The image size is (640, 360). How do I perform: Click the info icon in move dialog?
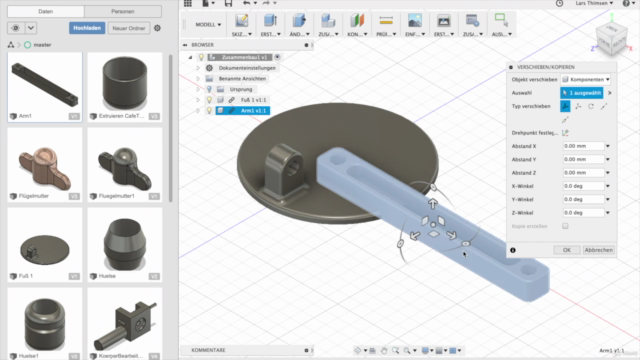[513, 250]
